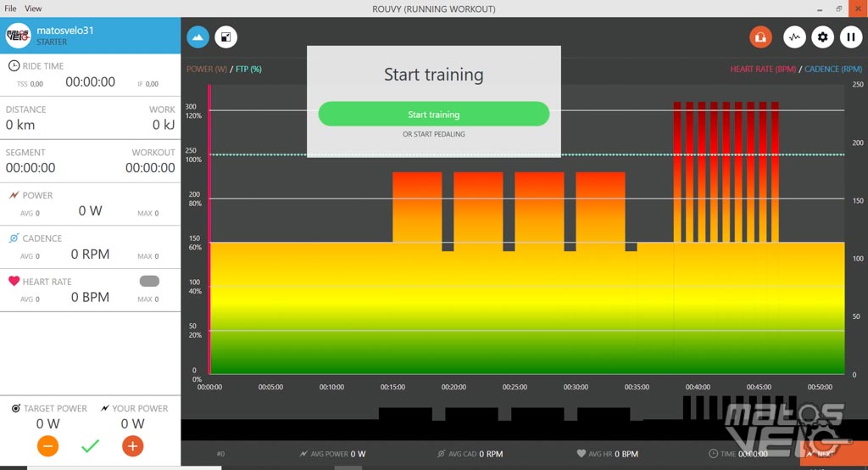Open the sensor signal waveform icon
The image size is (868, 470).
click(794, 37)
